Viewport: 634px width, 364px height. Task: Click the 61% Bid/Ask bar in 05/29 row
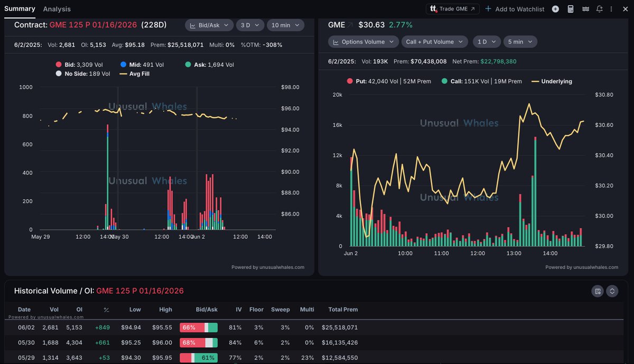tap(199, 358)
